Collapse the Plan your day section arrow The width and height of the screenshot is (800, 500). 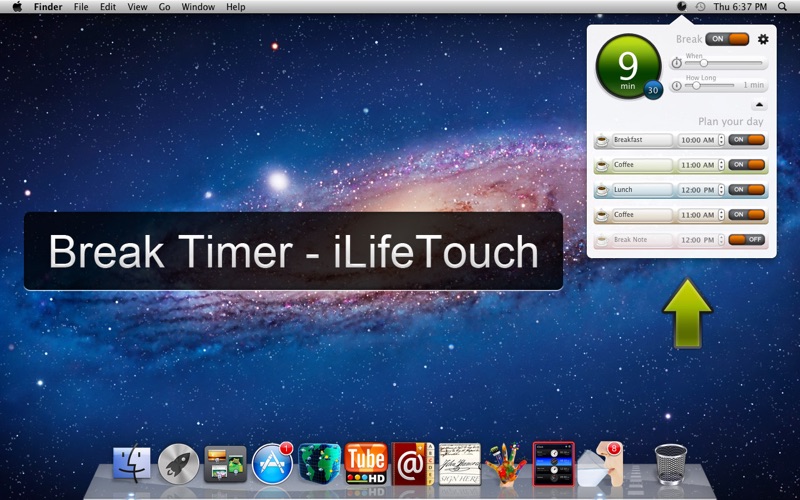[x=759, y=105]
